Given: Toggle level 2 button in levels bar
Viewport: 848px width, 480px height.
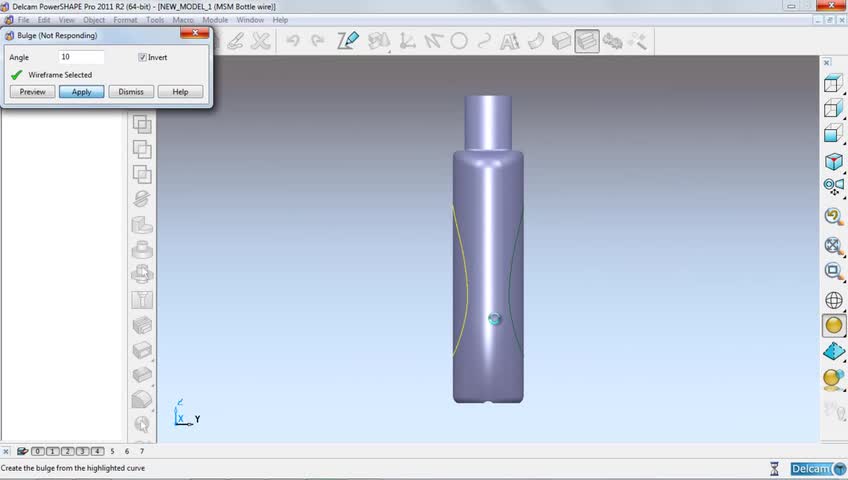Looking at the screenshot, I should pyautogui.click(x=68, y=451).
